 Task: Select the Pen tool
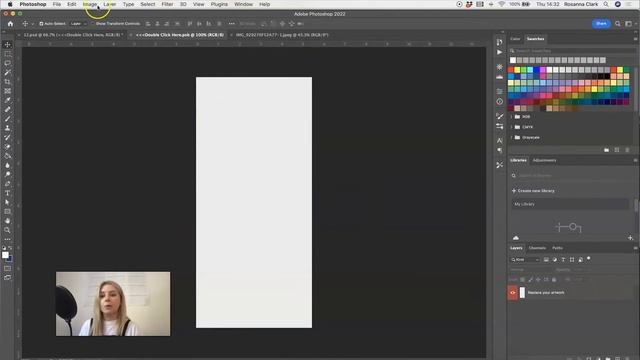click(x=7, y=184)
